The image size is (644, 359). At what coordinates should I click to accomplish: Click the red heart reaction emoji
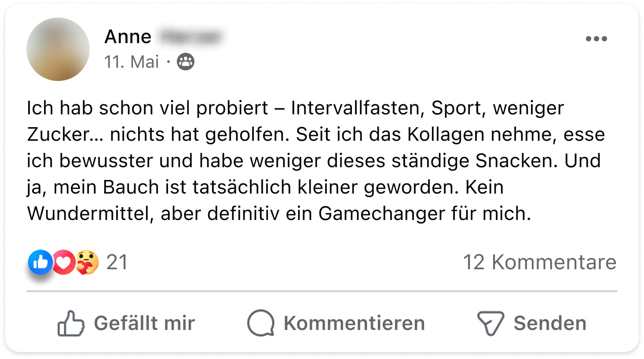[x=64, y=262]
